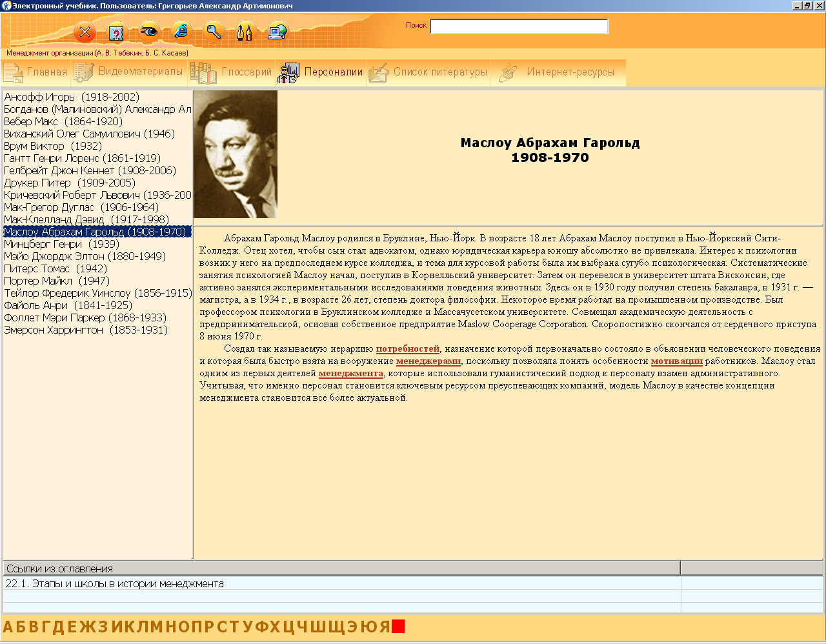Screen dimensions: 826x644
Task: Click the pen nibs icon
Action: click(245, 32)
